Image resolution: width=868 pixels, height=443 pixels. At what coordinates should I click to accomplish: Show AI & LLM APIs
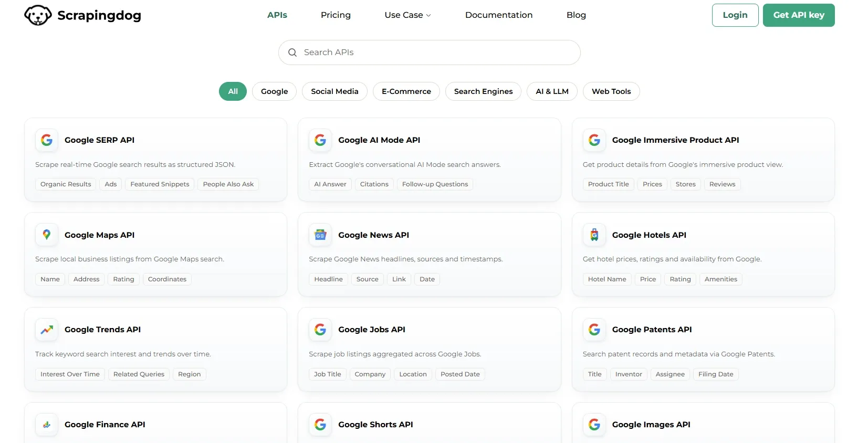point(552,91)
